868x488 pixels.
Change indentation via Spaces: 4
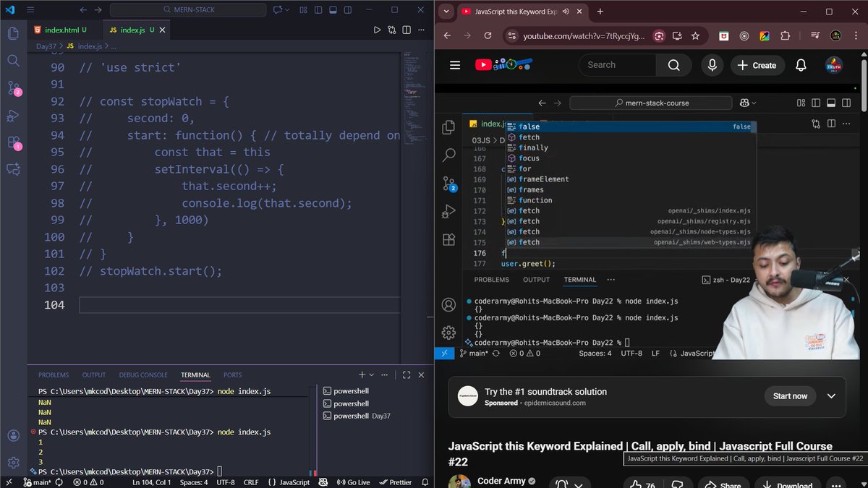coord(194,482)
